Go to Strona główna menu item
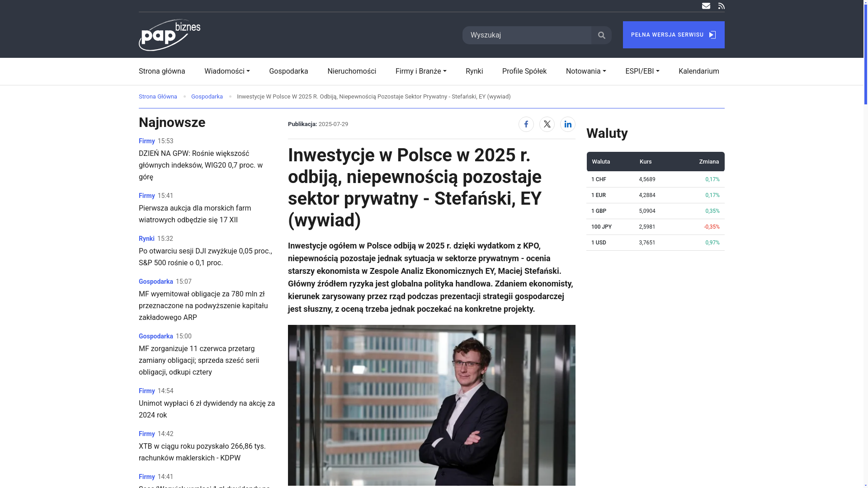This screenshot has height=488, width=868. coord(162,71)
